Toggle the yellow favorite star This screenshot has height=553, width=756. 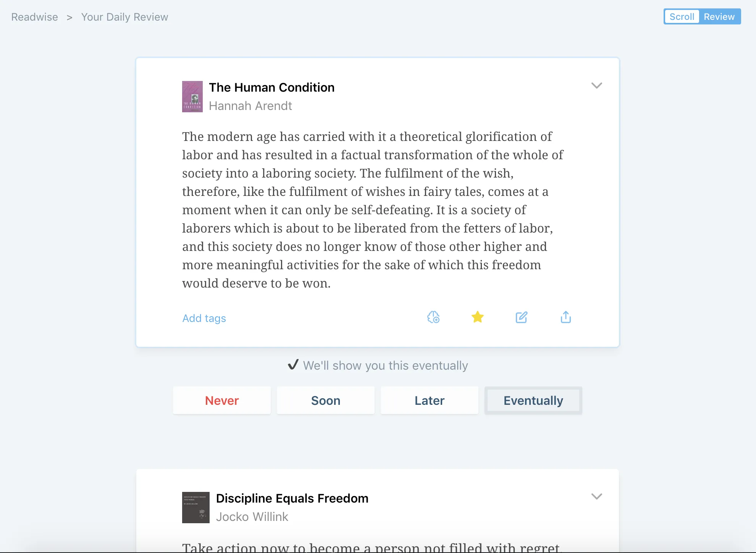[477, 317]
